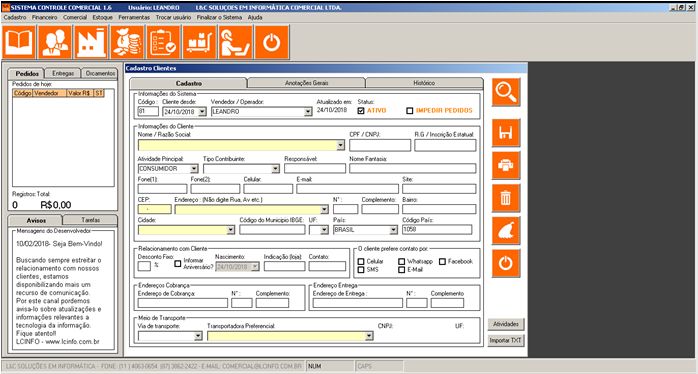The image size is (698, 374).
Task: Select the Pedidos tab
Action: 27,73
